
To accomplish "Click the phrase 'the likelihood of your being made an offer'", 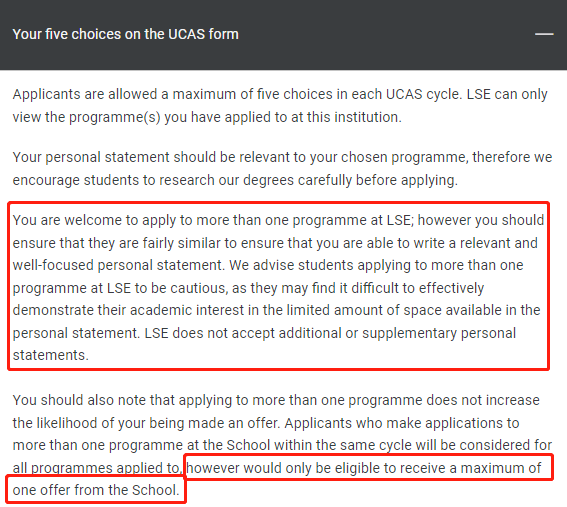I will pyautogui.click(x=146, y=423).
